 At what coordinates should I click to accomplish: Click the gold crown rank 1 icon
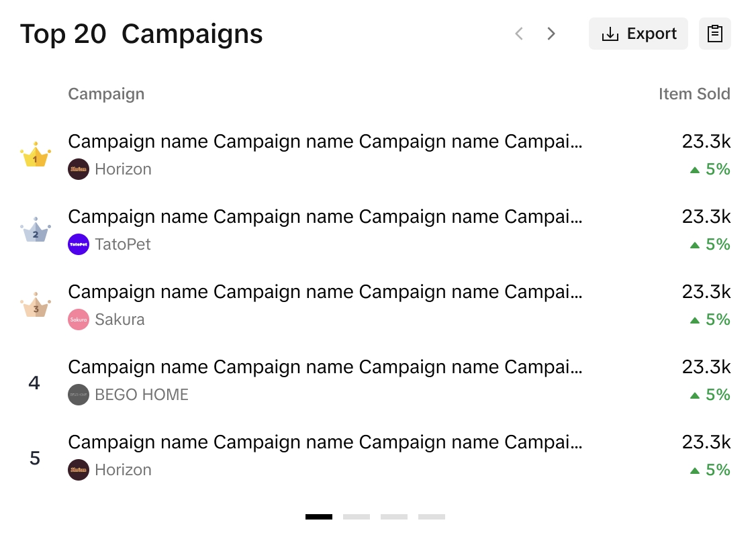(x=36, y=156)
